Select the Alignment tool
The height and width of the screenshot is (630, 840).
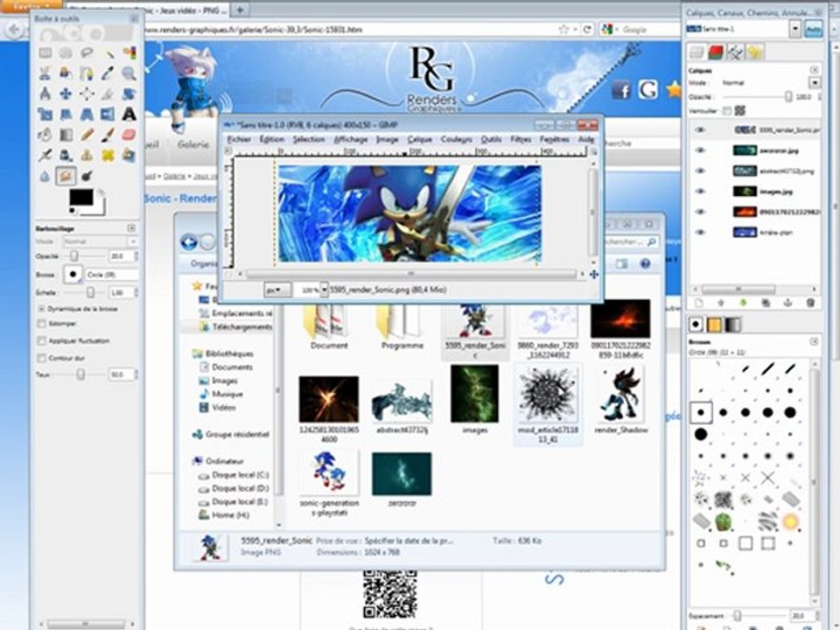[x=87, y=94]
